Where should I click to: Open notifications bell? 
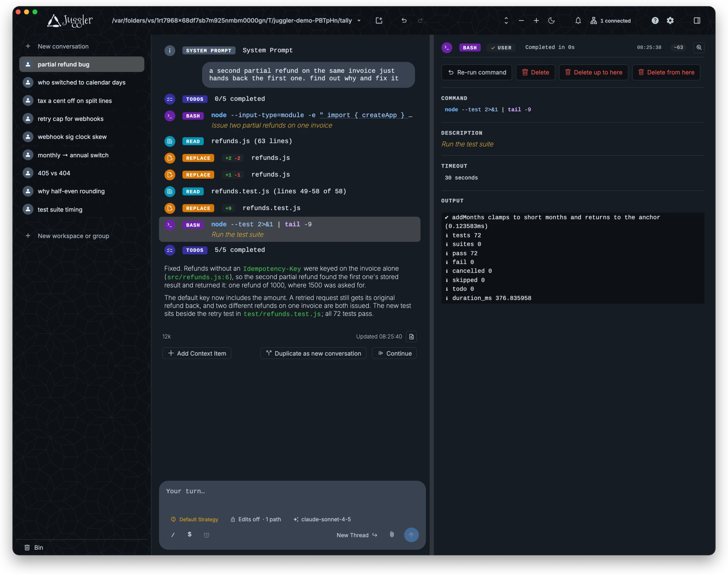578,20
